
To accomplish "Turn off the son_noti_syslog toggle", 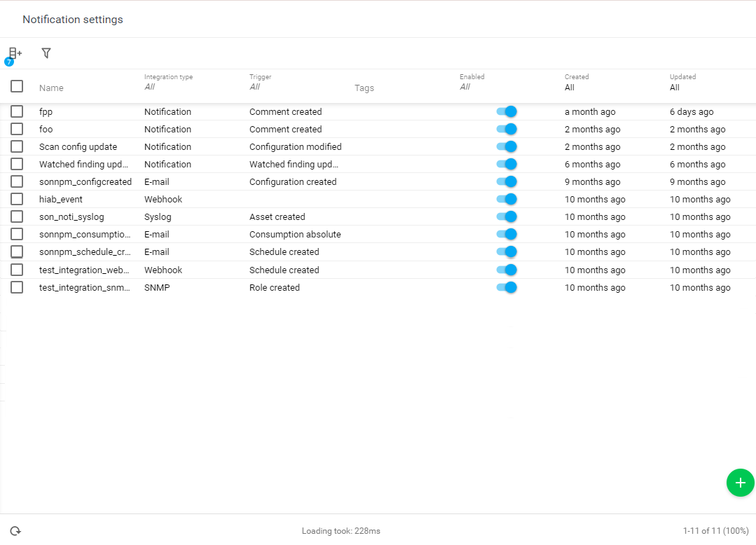I will coord(507,216).
